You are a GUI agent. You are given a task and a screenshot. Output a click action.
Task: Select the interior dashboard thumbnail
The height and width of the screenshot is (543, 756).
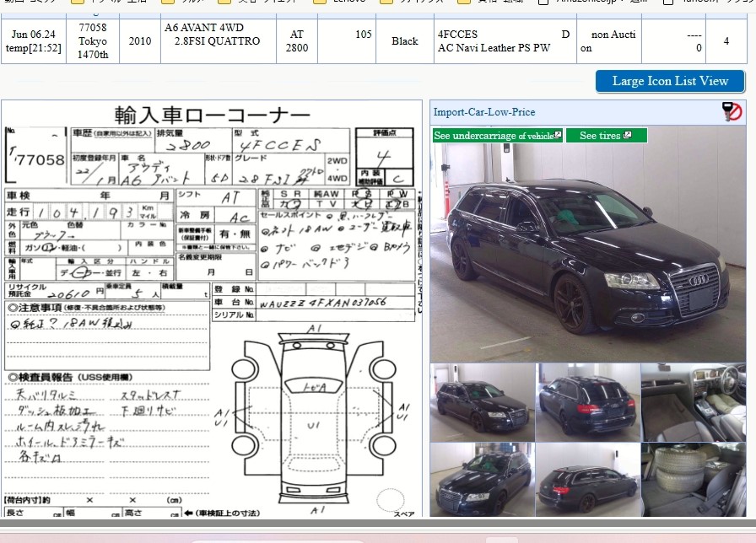694,402
